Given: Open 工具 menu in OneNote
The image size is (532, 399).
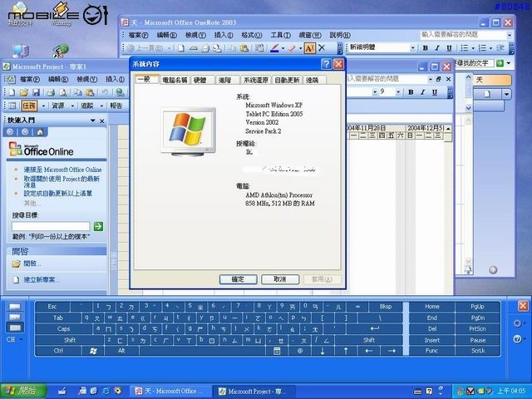Looking at the screenshot, I should [x=281, y=35].
